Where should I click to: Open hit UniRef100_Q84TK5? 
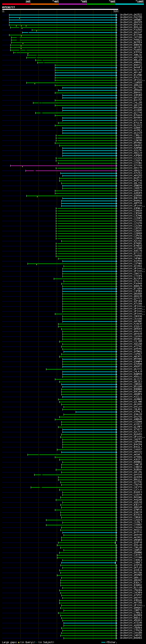point(131,22)
